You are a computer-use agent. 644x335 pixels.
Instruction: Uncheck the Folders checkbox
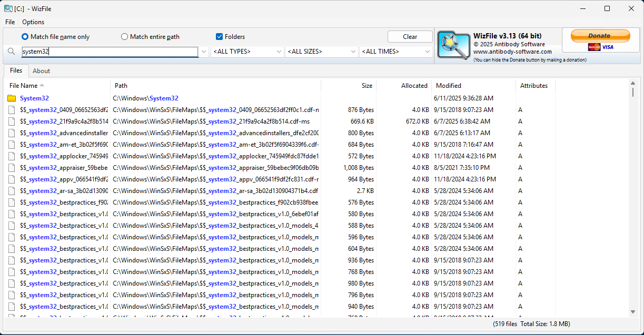(x=220, y=36)
